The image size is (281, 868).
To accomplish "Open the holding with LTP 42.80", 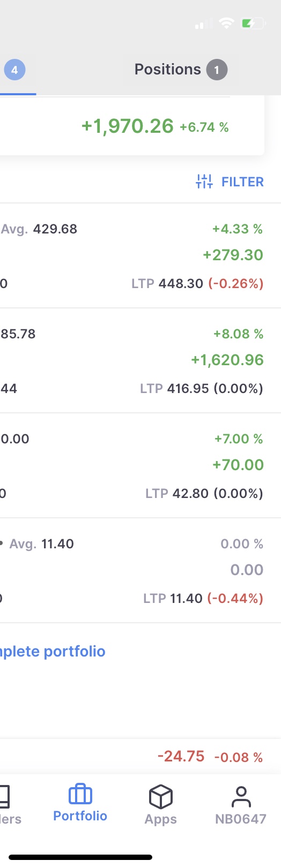I will click(x=140, y=465).
